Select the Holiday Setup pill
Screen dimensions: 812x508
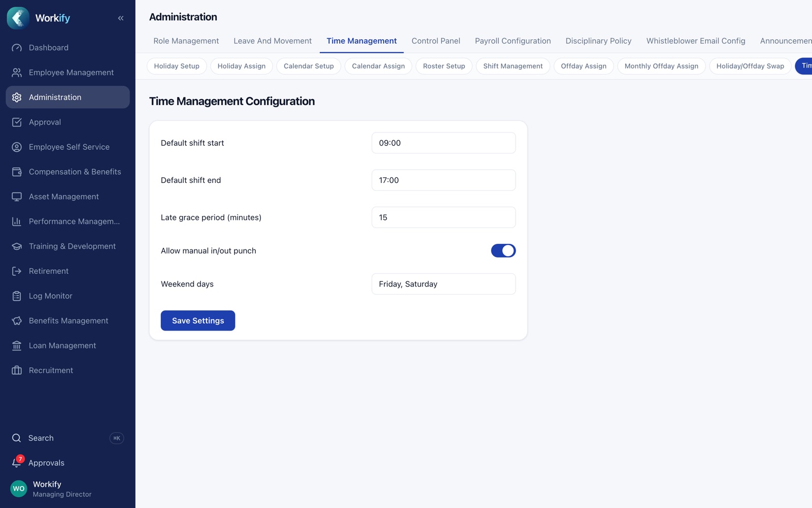[177, 66]
